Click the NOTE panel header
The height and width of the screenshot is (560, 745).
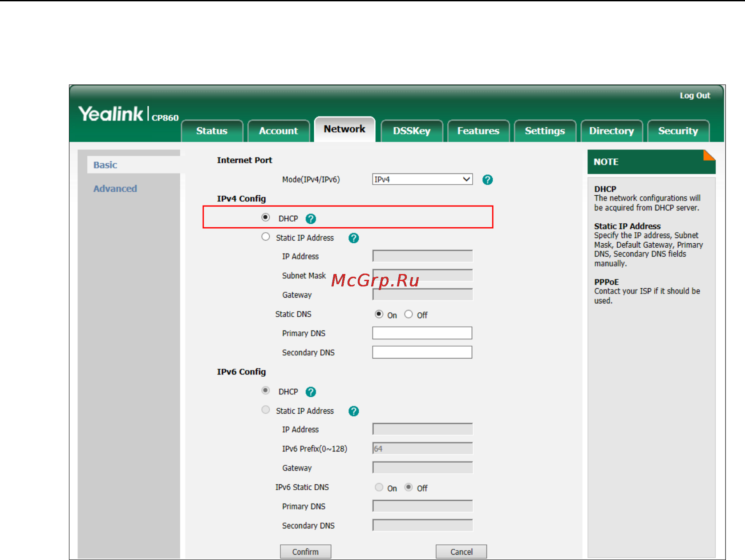pyautogui.click(x=652, y=162)
